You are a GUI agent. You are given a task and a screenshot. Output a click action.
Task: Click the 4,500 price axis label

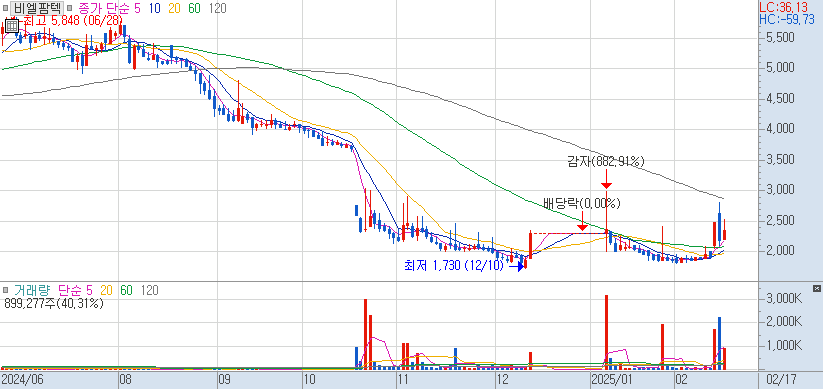[780, 98]
